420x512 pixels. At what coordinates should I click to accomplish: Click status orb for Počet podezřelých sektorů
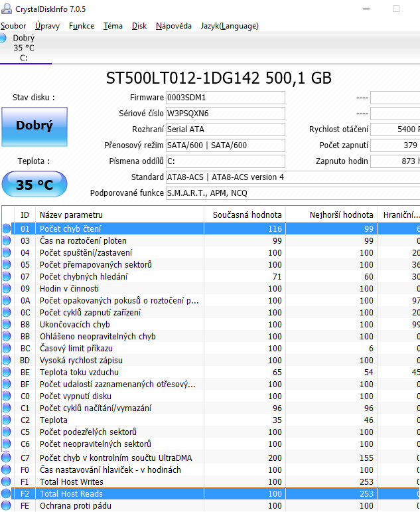[7, 432]
